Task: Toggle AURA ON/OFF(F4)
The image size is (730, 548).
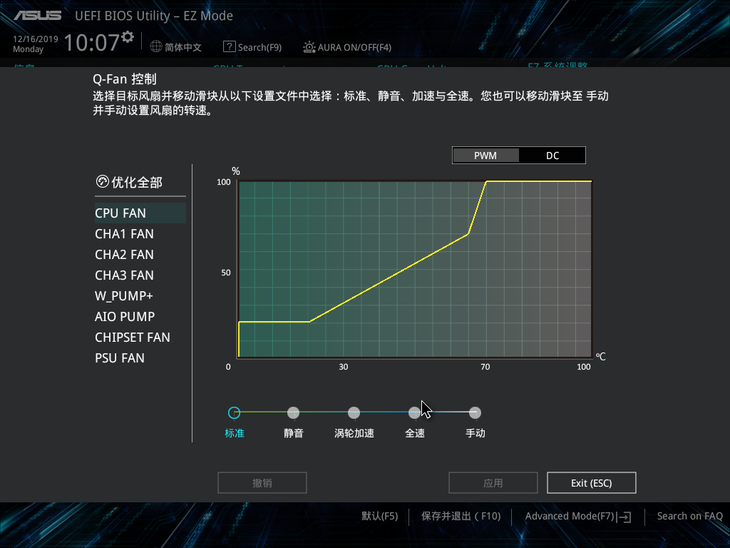Action: tap(354, 47)
